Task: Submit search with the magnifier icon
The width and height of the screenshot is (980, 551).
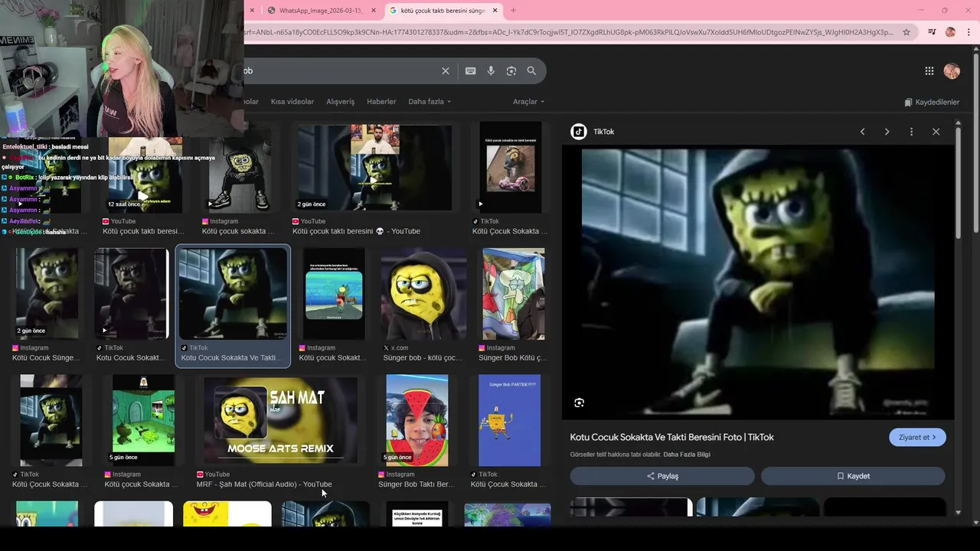Action: point(531,71)
